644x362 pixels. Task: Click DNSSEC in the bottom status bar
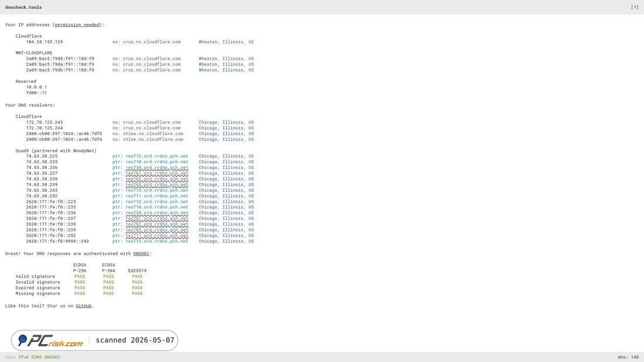point(52,357)
